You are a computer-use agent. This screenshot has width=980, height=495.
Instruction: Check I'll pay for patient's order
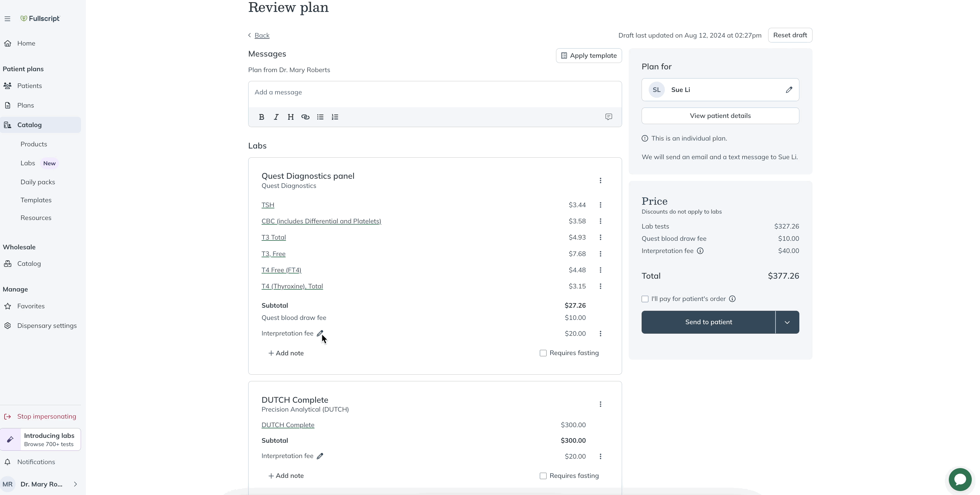pyautogui.click(x=645, y=299)
